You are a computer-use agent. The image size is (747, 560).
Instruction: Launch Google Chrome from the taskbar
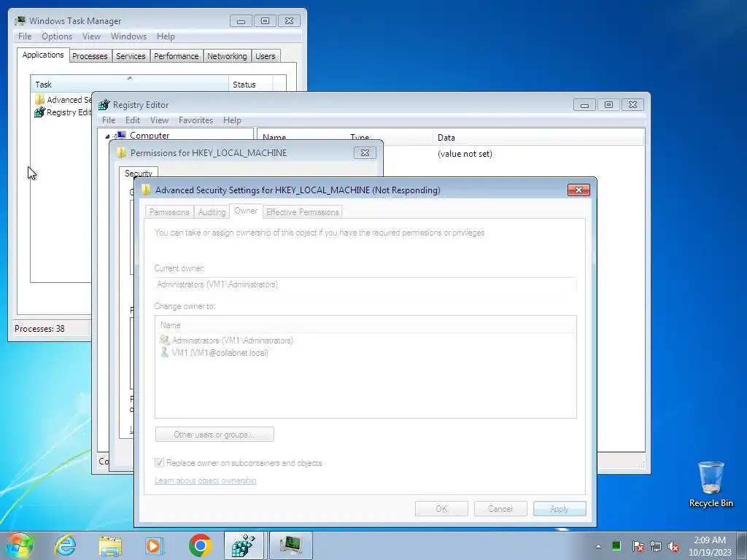tap(200, 545)
